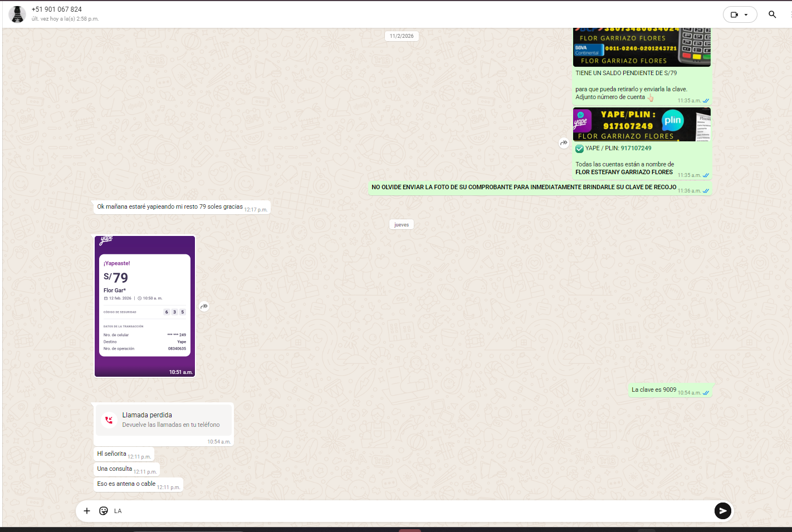Viewport: 792px width, 532px height.
Task: Forward the Yape receipt image
Action: point(204,306)
